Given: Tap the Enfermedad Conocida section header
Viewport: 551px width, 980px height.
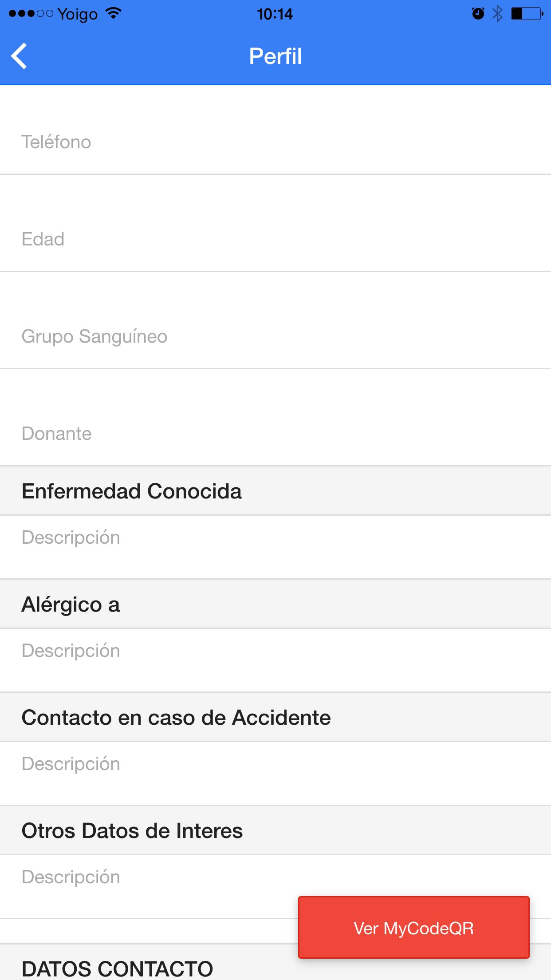Looking at the screenshot, I should (132, 491).
